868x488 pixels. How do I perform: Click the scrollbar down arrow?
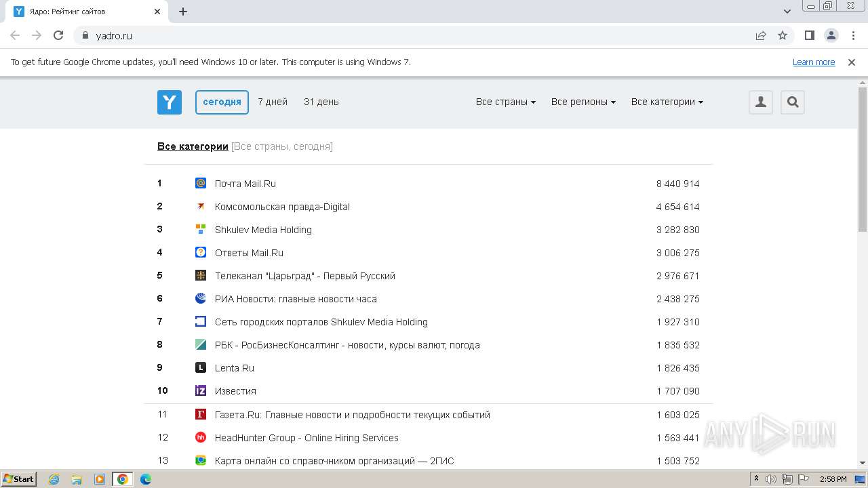point(863,463)
